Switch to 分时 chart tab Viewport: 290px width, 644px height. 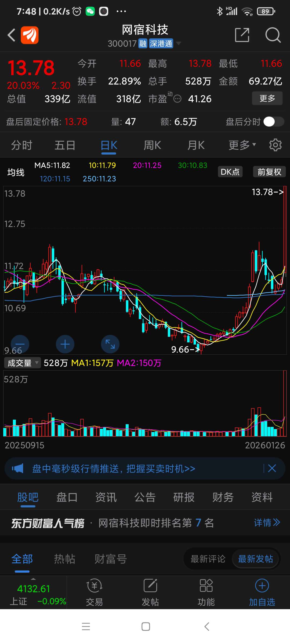click(x=22, y=145)
